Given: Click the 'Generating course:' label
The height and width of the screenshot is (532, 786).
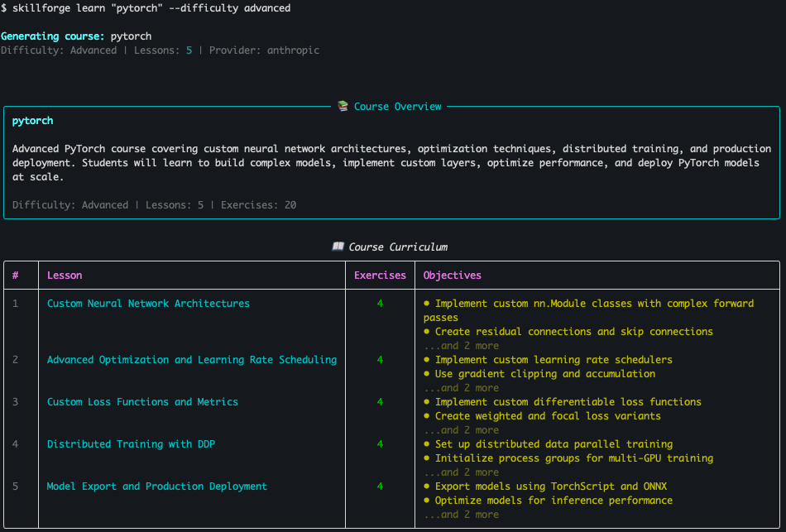Looking at the screenshot, I should tap(53, 36).
